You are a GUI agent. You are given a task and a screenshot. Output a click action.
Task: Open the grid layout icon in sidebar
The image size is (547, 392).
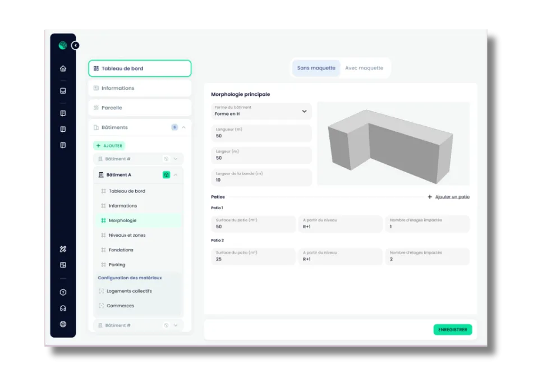(x=63, y=265)
